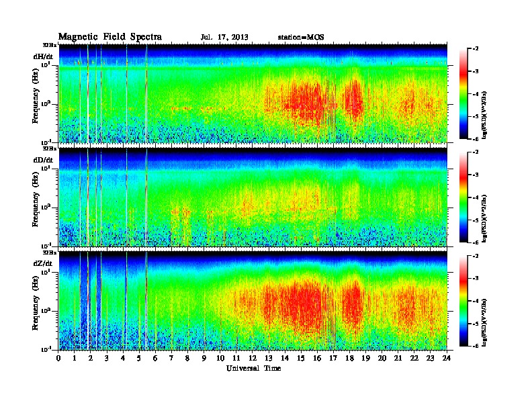The height and width of the screenshot is (411, 532).
Task: Click the 32Hz label atop the dZ/dt panel
Action: coord(50,252)
